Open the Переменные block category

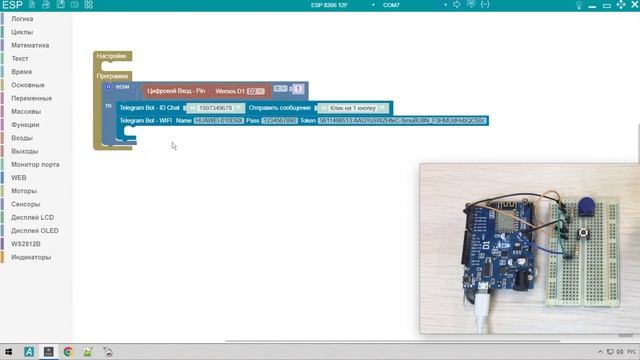(x=31, y=98)
